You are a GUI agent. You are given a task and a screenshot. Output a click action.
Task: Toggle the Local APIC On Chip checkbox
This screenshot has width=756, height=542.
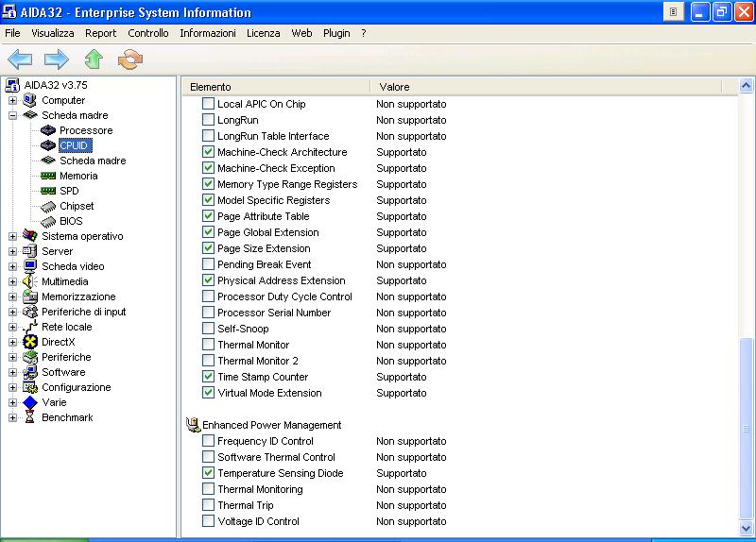pos(208,104)
